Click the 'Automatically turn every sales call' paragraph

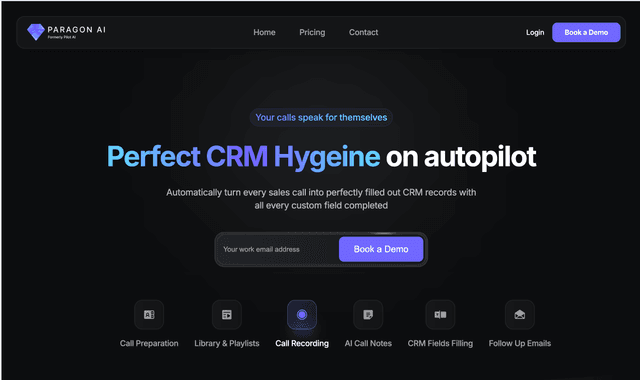click(x=321, y=199)
